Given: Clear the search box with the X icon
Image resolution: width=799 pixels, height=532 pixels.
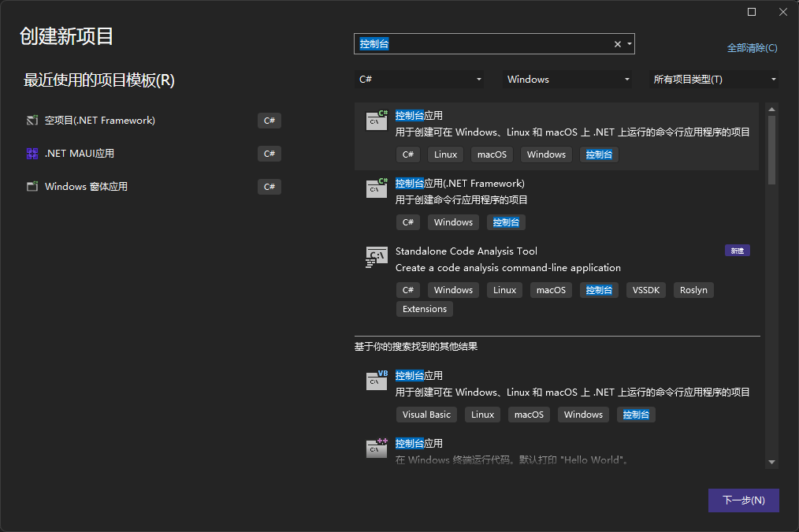Looking at the screenshot, I should [x=618, y=44].
